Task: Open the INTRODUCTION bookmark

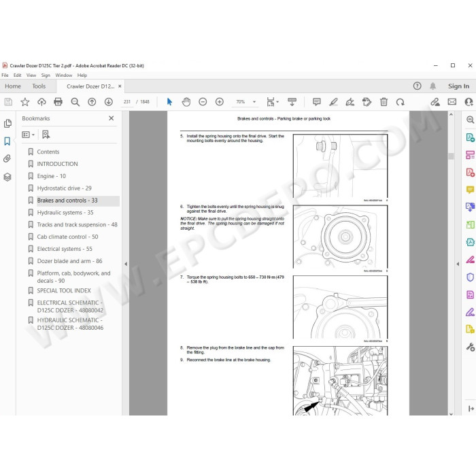Action: click(57, 164)
